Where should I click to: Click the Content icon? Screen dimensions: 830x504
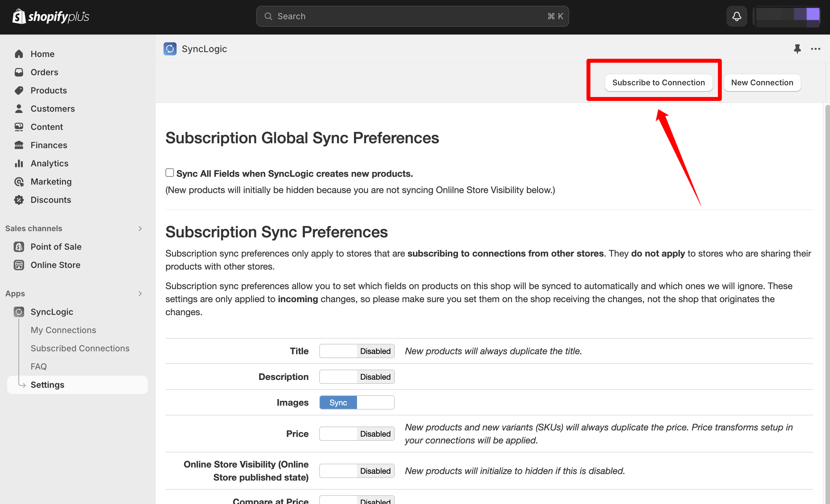tap(19, 127)
